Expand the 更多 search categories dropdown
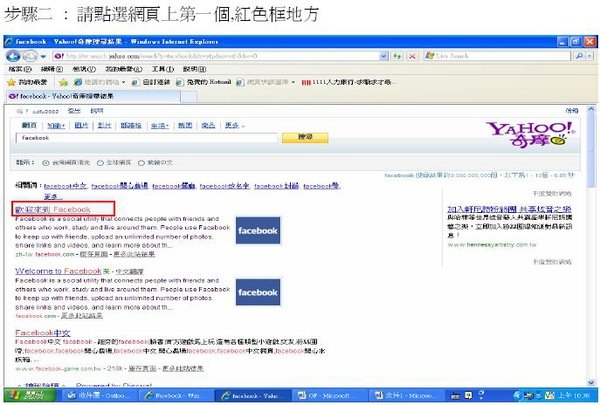Image resolution: width=600 pixels, height=405 pixels. coord(234,126)
